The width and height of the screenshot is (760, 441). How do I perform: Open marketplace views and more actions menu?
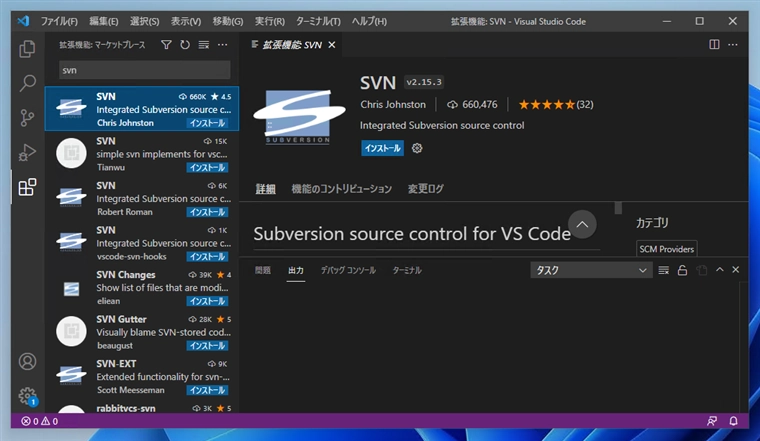[222, 45]
